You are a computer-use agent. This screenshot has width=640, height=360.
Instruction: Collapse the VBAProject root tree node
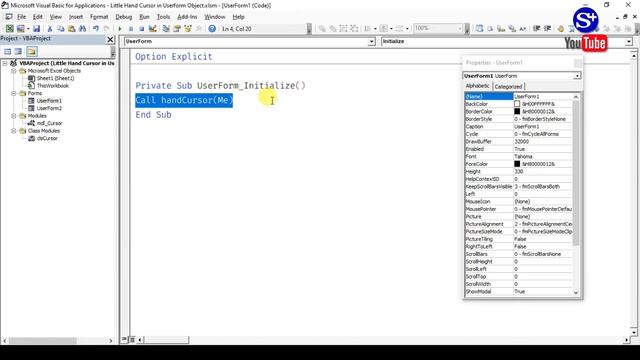click(4, 63)
